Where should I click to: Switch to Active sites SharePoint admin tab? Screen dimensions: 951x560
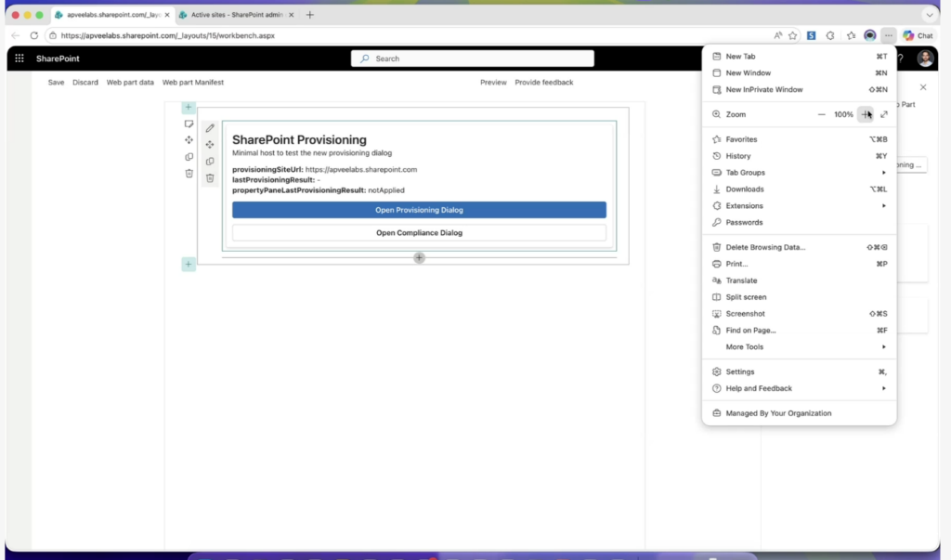(x=237, y=15)
